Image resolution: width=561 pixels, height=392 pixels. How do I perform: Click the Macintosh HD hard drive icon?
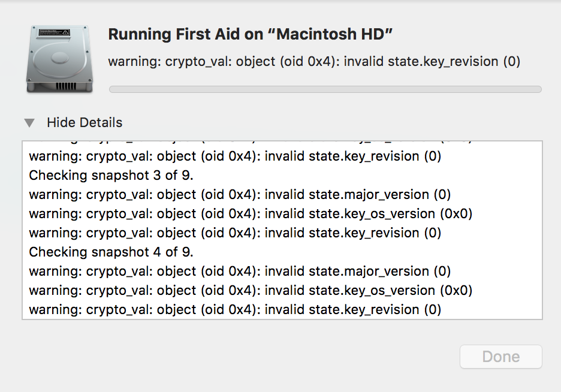click(59, 59)
